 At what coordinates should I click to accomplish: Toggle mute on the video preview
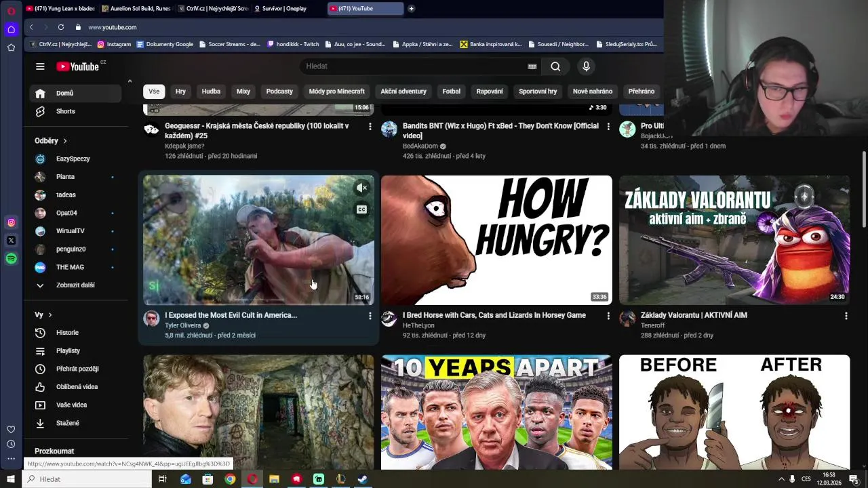point(361,188)
